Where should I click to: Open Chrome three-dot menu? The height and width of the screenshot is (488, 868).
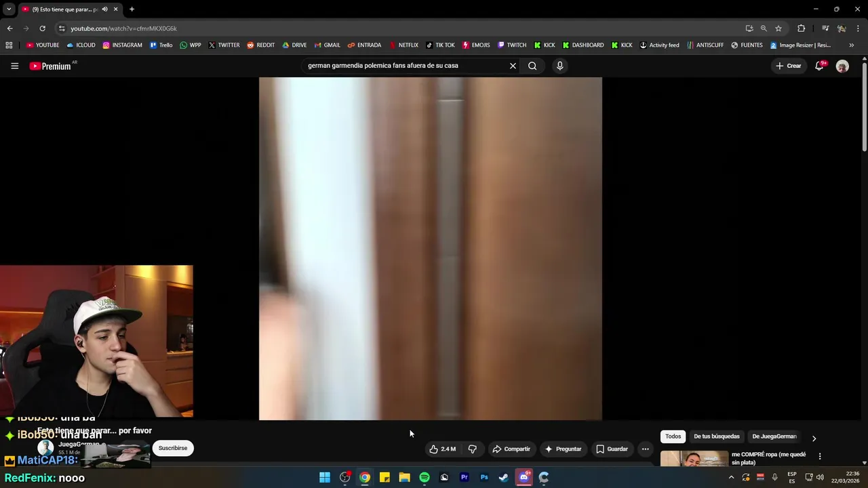pyautogui.click(x=858, y=28)
